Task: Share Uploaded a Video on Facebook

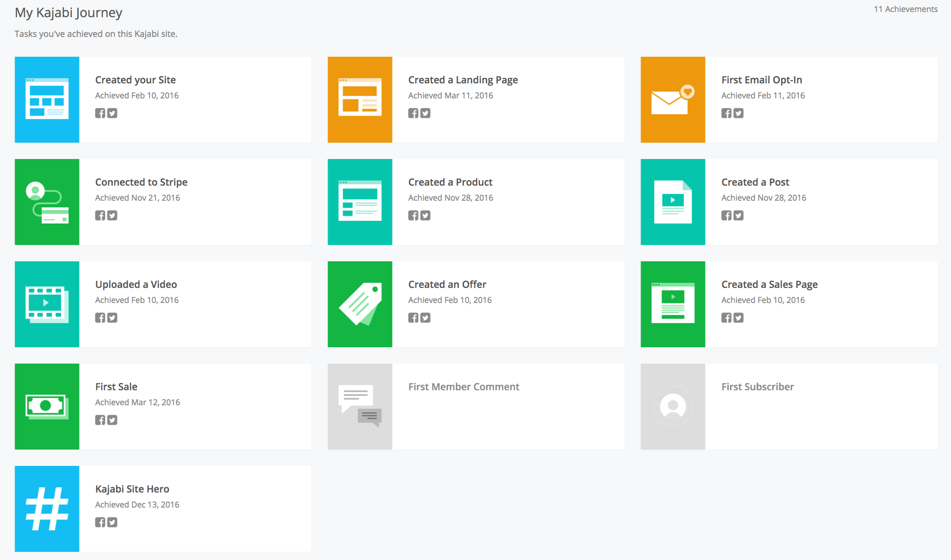Action: 100,318
